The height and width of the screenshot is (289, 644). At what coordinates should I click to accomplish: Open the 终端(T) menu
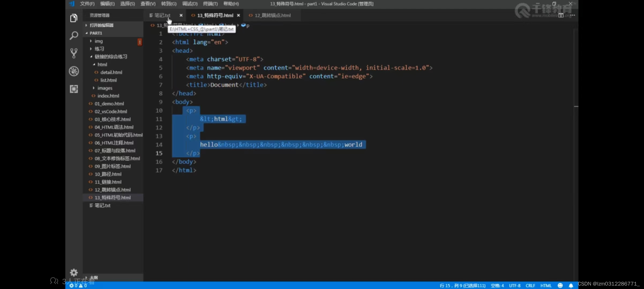pyautogui.click(x=210, y=4)
